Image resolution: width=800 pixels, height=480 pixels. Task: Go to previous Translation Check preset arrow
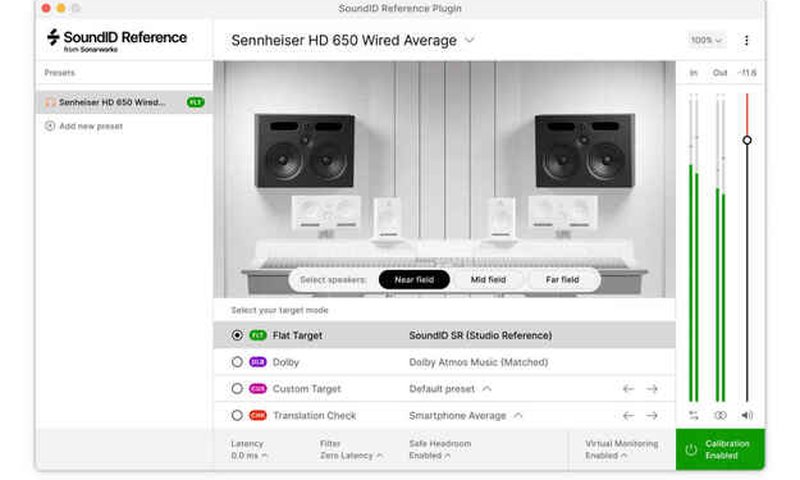point(628,415)
